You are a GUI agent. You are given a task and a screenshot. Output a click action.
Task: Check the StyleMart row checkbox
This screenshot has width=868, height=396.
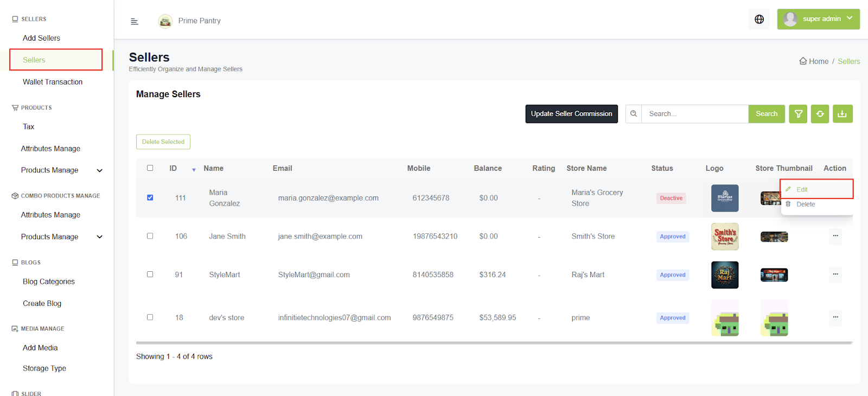tap(150, 274)
